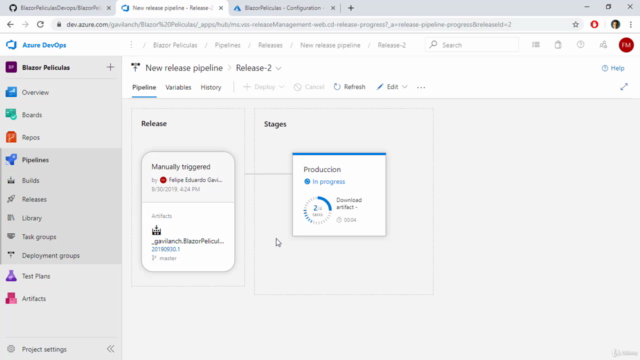
Task: Open Overview in the sidebar
Action: pyautogui.click(x=35, y=93)
